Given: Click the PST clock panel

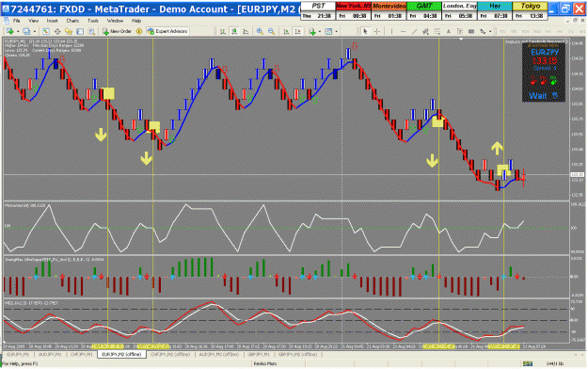Looking at the screenshot, I should (318, 11).
